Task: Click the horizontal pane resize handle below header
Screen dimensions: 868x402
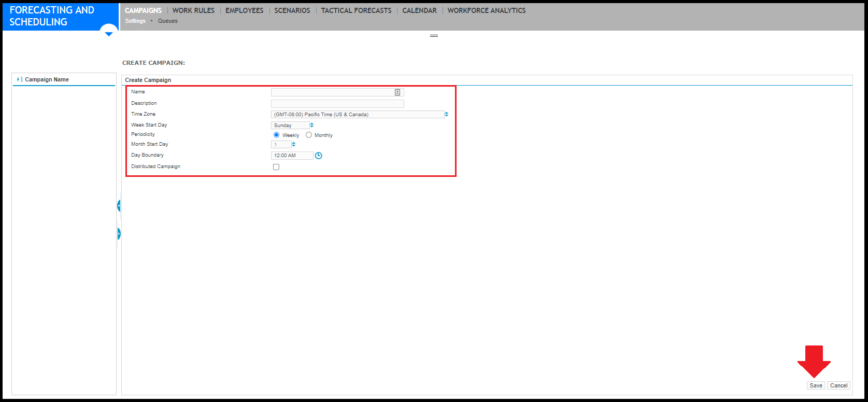Action: pos(434,36)
